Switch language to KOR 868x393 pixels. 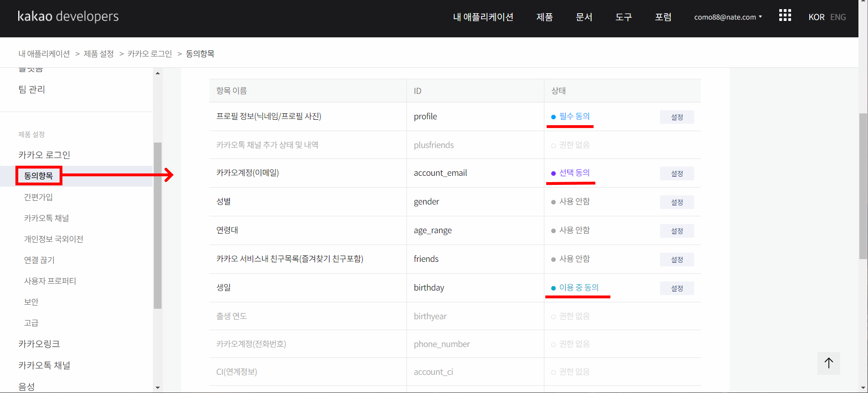(816, 17)
